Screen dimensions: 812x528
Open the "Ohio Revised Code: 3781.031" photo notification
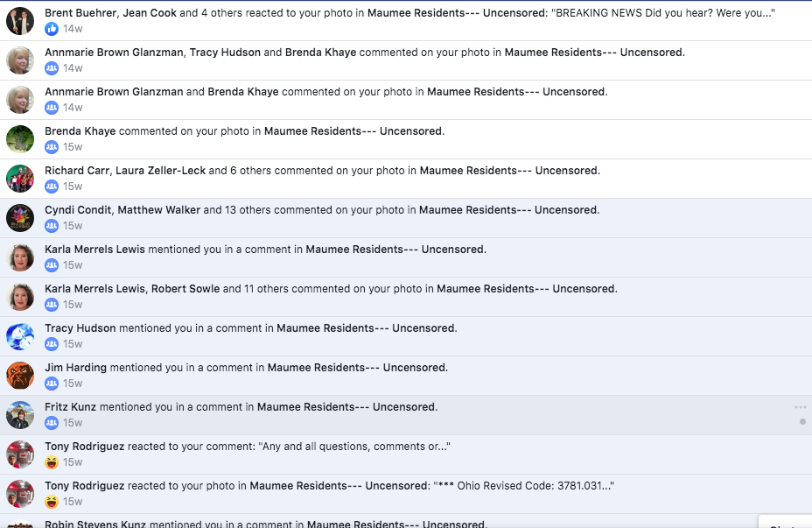(523, 486)
